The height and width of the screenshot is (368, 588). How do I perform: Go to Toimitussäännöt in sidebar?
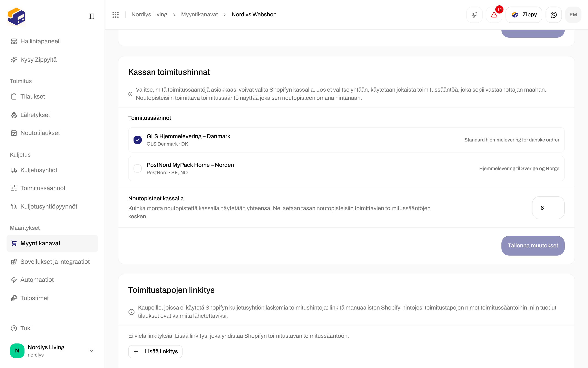[52, 188]
